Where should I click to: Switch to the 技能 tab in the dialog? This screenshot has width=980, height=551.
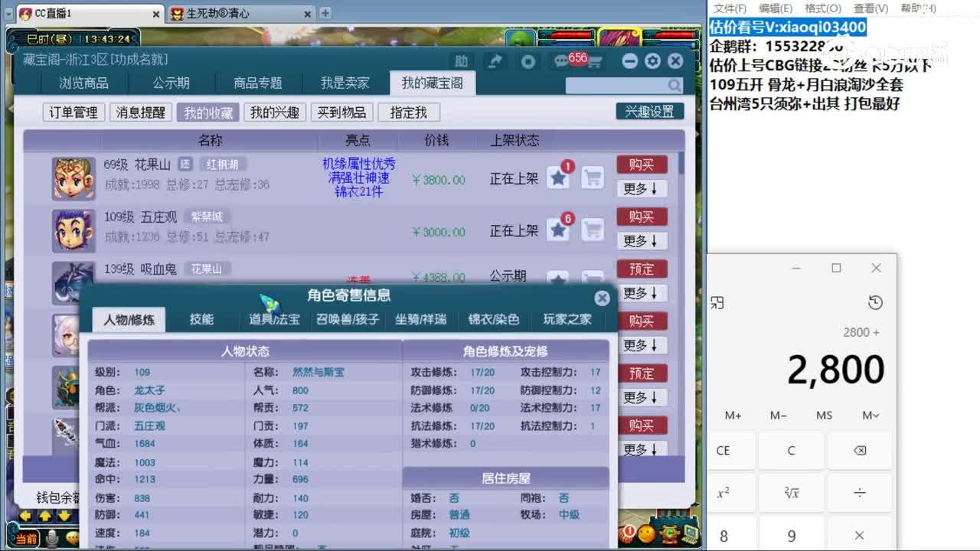click(x=200, y=320)
